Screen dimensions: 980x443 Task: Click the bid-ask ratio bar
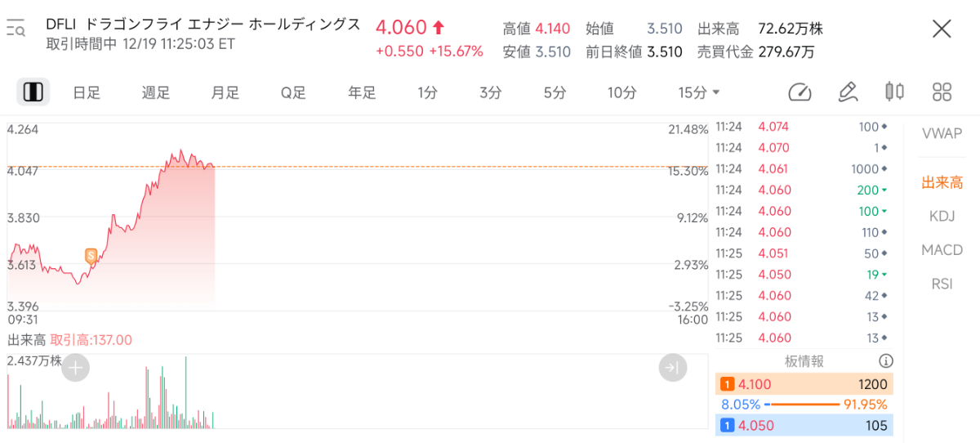point(804,405)
